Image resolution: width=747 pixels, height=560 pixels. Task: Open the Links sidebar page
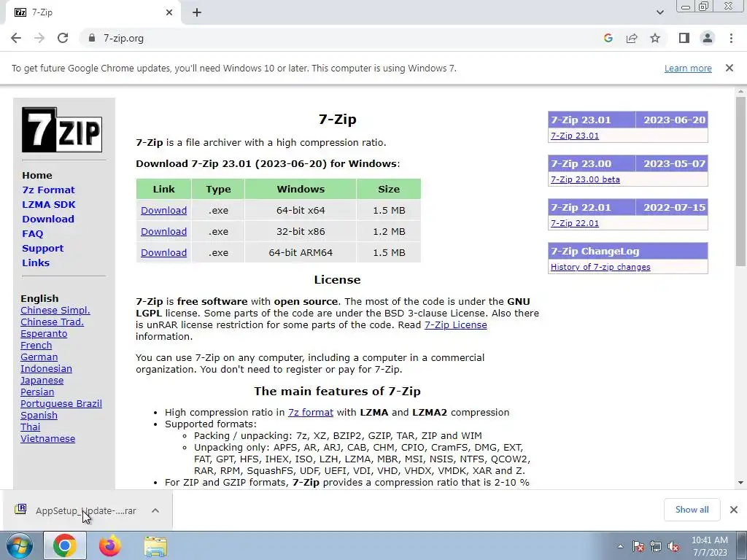point(36,262)
